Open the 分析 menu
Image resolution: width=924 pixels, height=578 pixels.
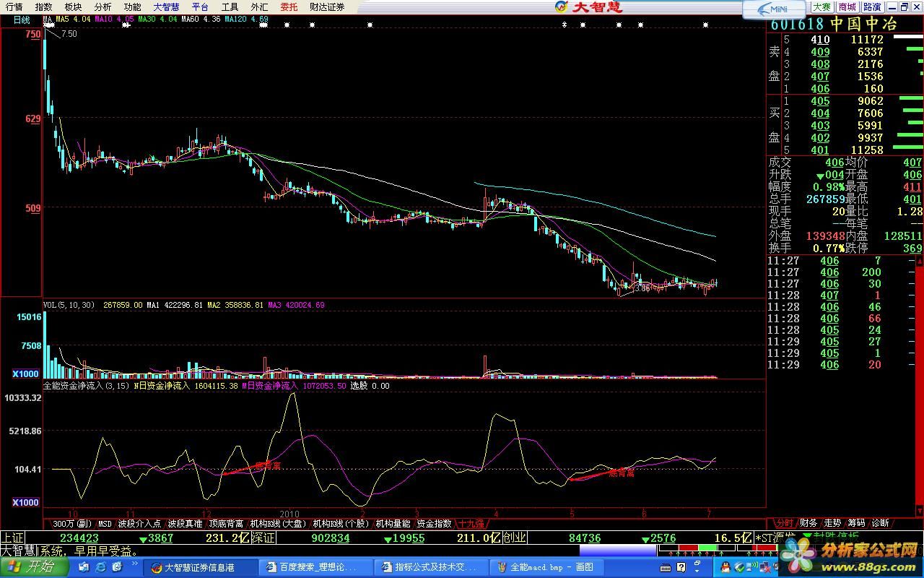pyautogui.click(x=103, y=7)
